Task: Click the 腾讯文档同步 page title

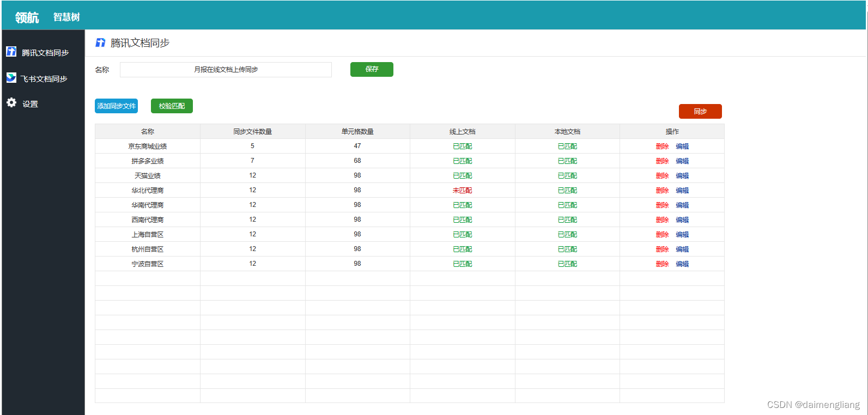Action: 140,43
